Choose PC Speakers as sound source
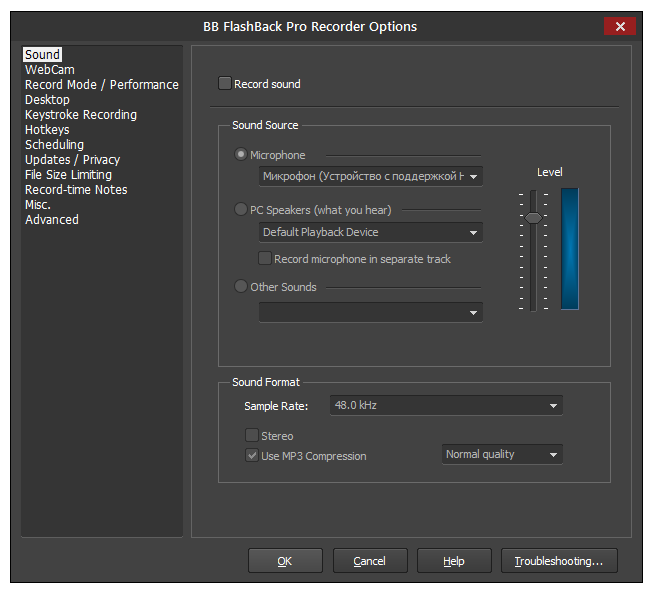 [240, 210]
